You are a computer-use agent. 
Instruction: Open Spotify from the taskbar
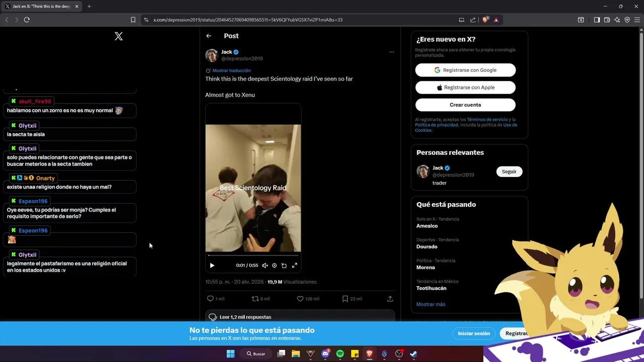pos(340,353)
